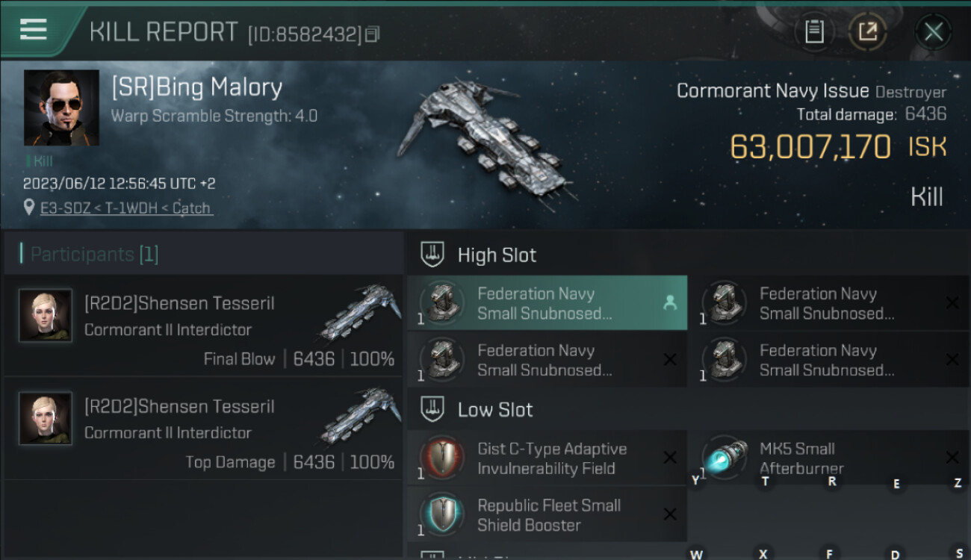
Task: Open Shensen Tesseril Final Blow portrait
Action: pos(46,316)
